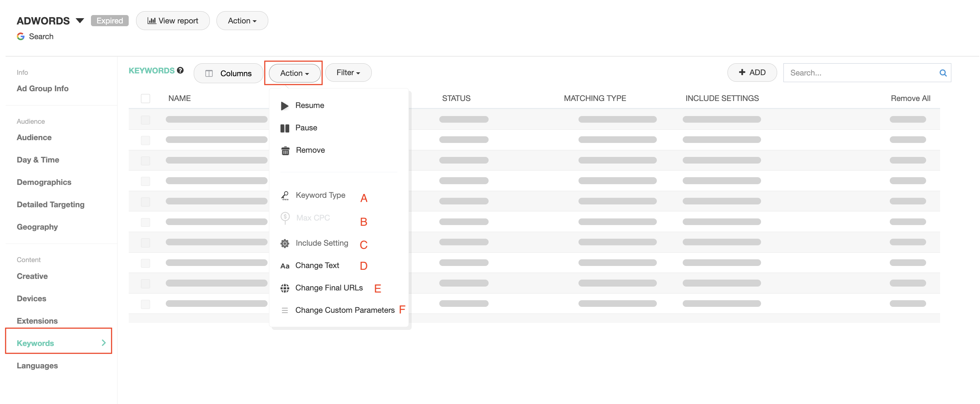Click the Change Text Aa icon
Image resolution: width=980 pixels, height=404 pixels.
[285, 266]
